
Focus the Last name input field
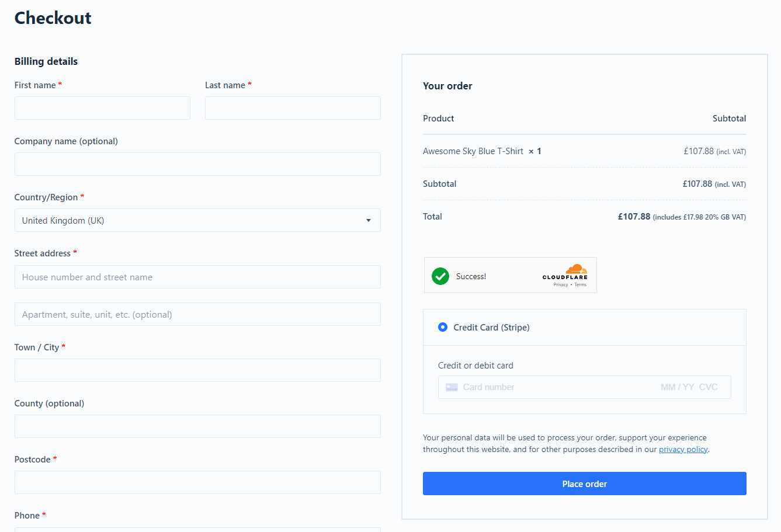pos(293,108)
